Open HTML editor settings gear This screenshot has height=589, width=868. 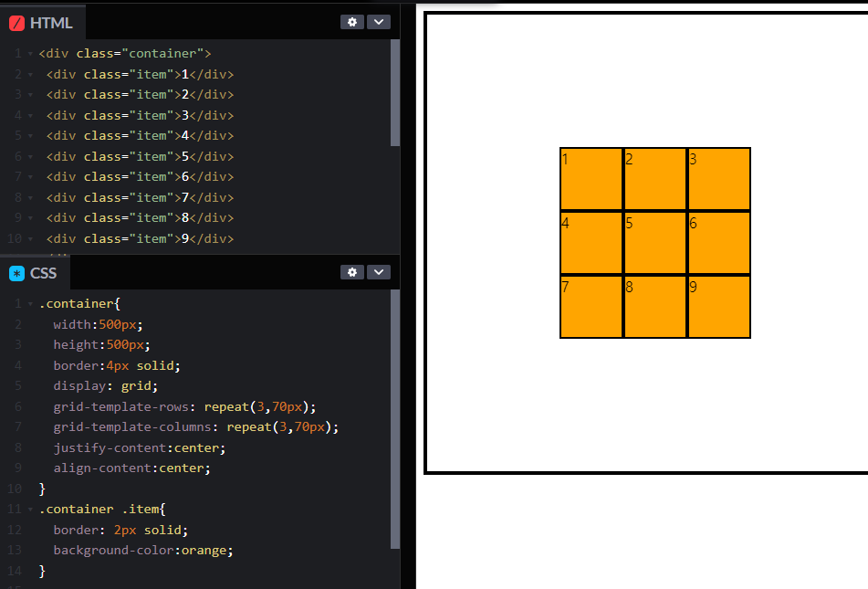coord(352,22)
